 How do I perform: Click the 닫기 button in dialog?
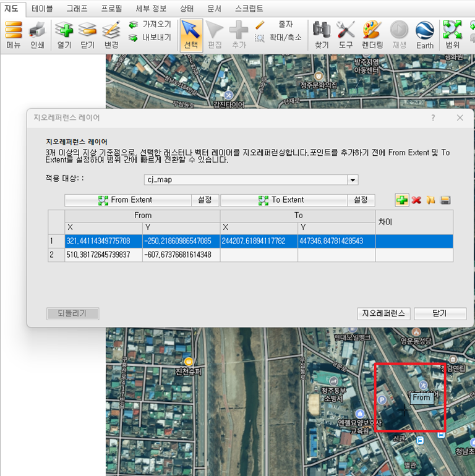point(440,313)
